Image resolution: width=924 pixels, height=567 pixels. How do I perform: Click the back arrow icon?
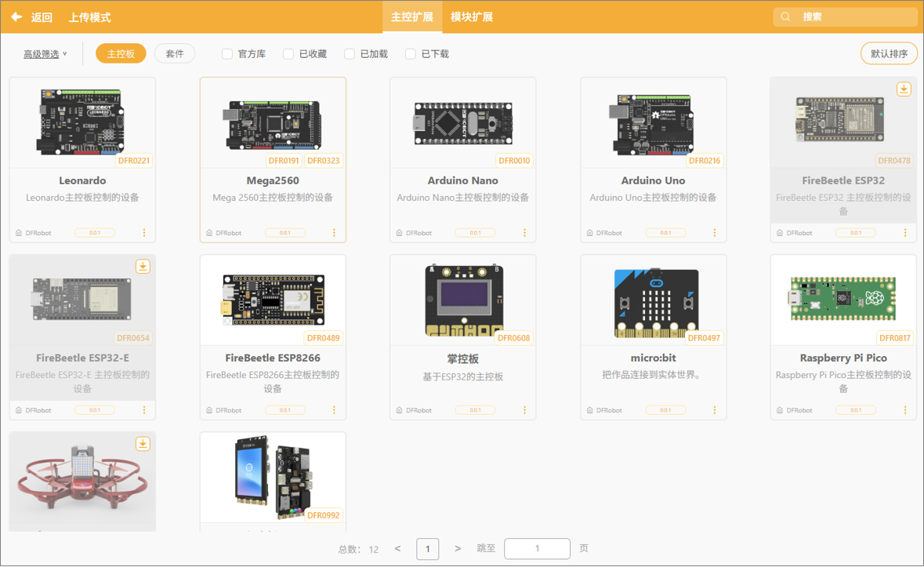coord(16,16)
